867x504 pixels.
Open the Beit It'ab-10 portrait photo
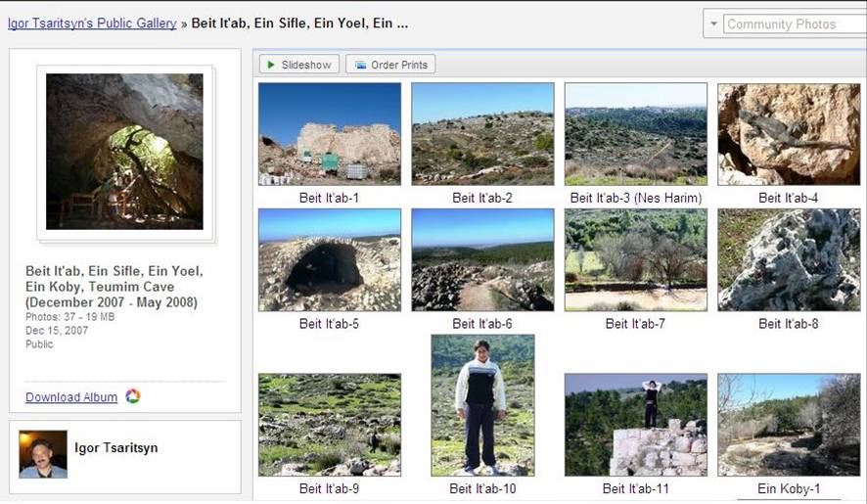tap(482, 405)
